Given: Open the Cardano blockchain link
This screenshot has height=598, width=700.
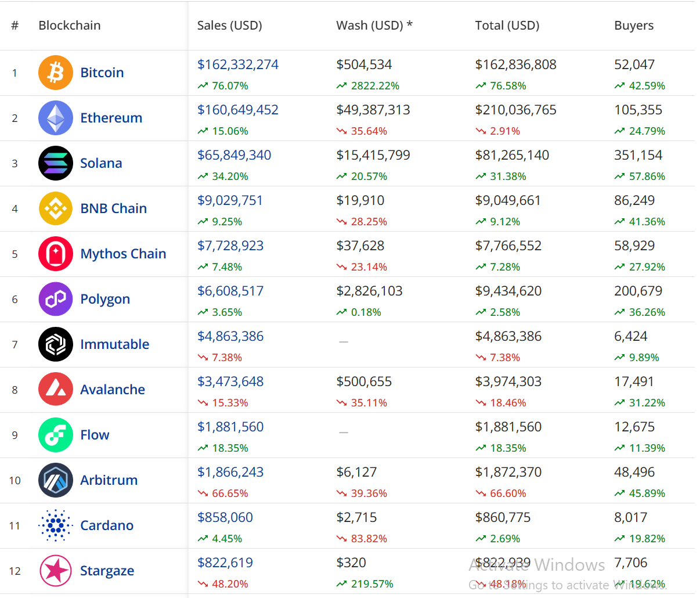Looking at the screenshot, I should (107, 525).
